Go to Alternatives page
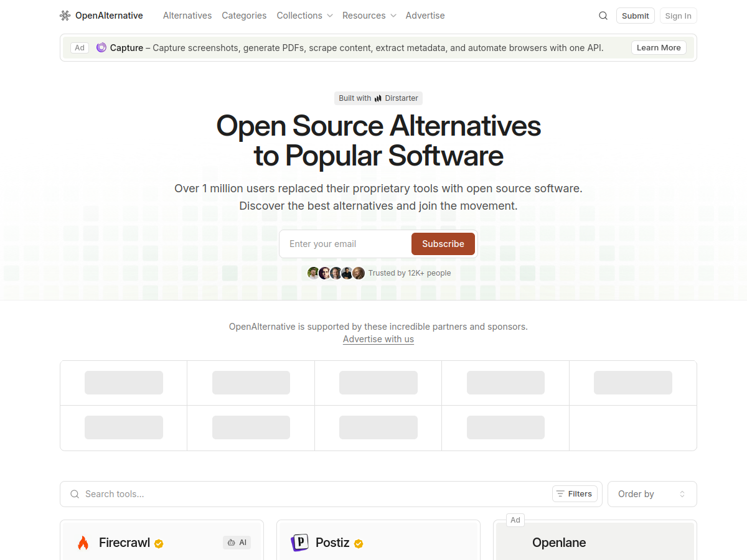The height and width of the screenshot is (560, 747). [x=187, y=16]
